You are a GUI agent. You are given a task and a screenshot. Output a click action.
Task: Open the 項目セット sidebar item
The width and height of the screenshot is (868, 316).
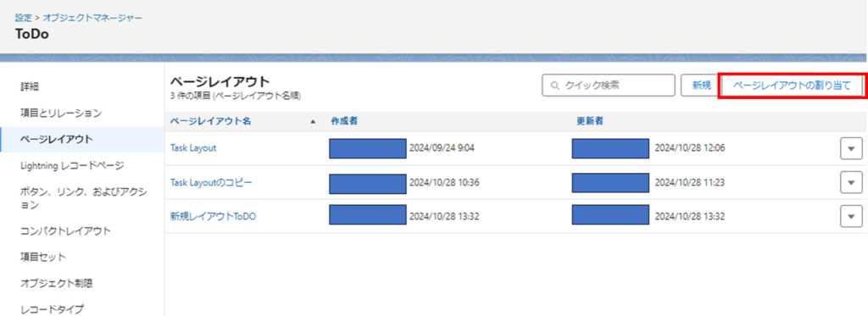tap(43, 257)
